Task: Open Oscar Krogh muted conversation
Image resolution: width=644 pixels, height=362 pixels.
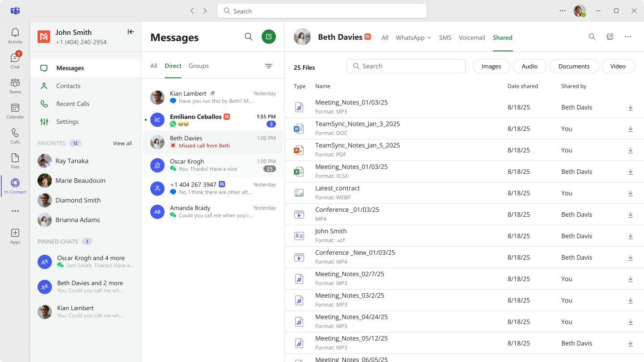Action: pyautogui.click(x=213, y=165)
